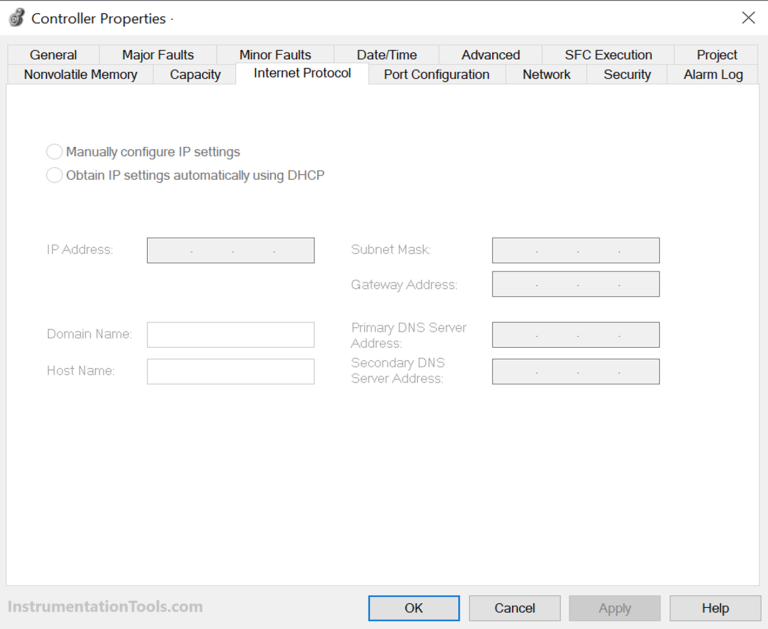Click the "Host Name:" label
The image size is (768, 629).
coord(81,370)
